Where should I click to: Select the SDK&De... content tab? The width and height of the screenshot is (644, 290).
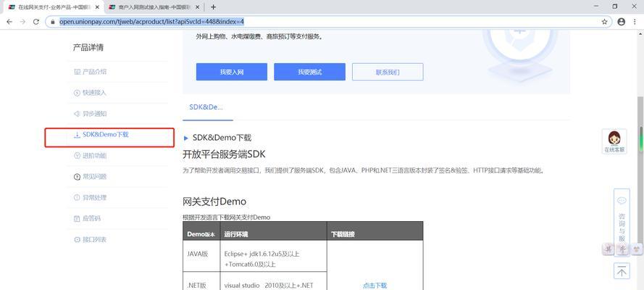(x=206, y=107)
